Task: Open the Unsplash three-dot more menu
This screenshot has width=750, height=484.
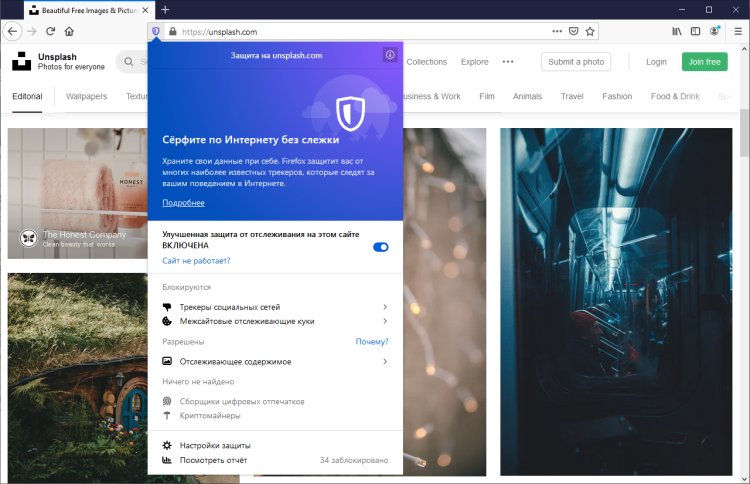Action: [508, 62]
